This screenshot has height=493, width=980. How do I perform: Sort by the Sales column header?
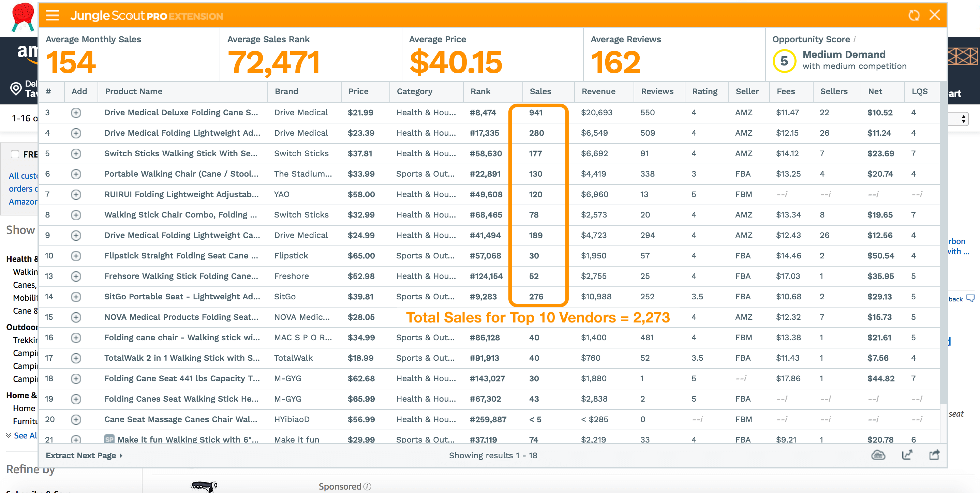coord(540,91)
